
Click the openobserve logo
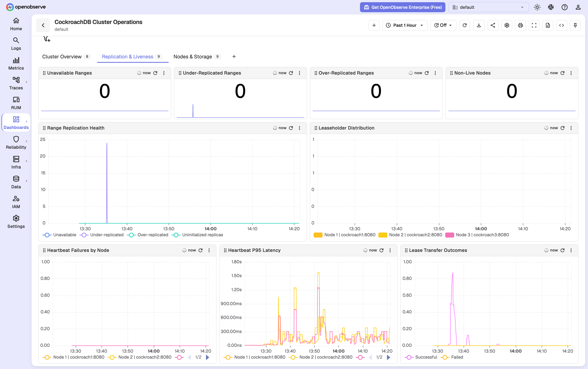coord(26,7)
